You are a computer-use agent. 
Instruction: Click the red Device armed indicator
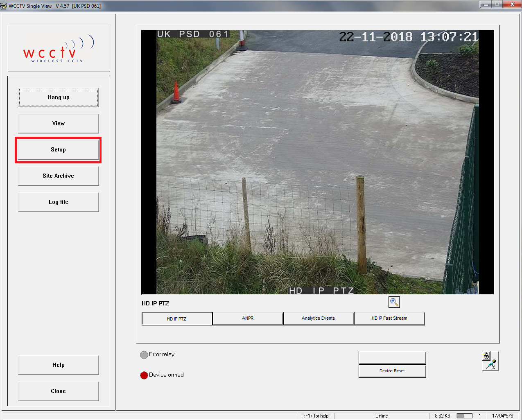pos(144,375)
